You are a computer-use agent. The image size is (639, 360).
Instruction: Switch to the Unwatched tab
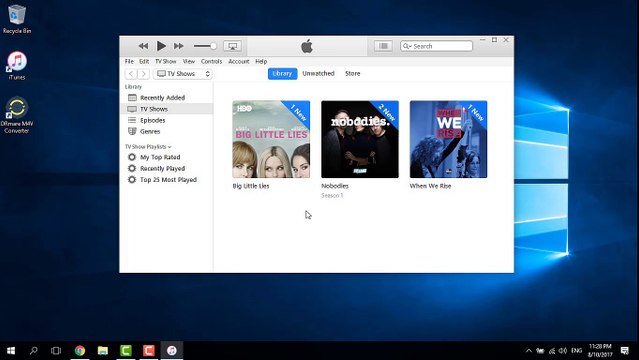(x=318, y=73)
